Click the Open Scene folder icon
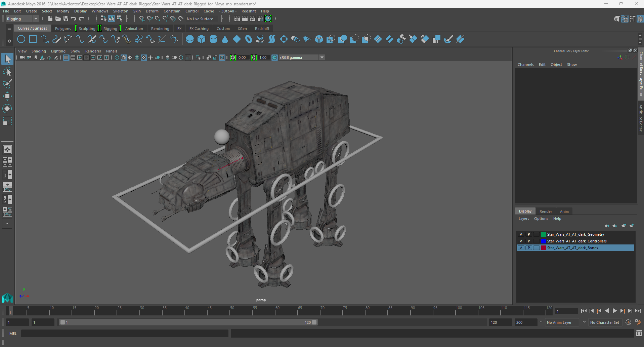Image resolution: width=644 pixels, height=347 pixels. tap(58, 19)
